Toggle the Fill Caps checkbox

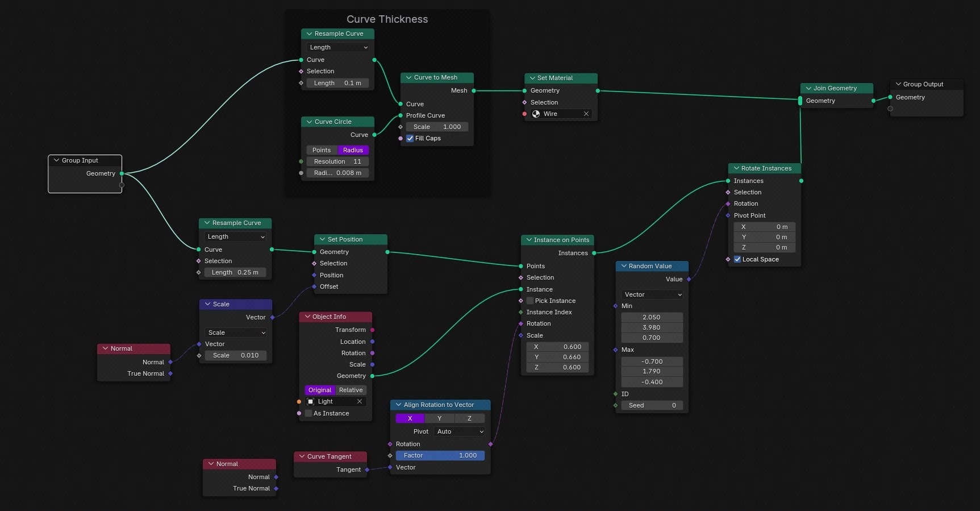[x=410, y=138]
